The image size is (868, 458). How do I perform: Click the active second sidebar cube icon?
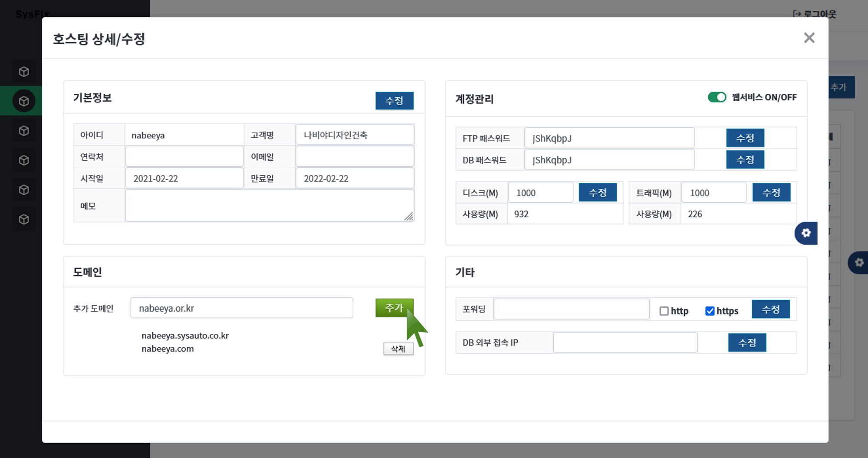coord(24,101)
